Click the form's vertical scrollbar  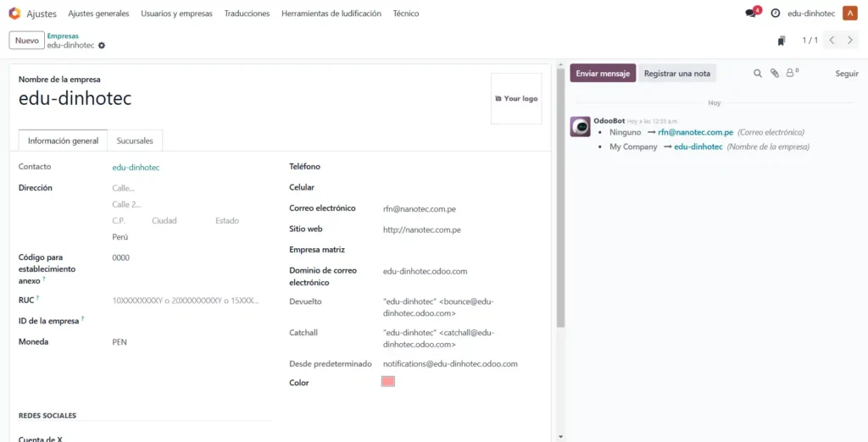point(560,197)
